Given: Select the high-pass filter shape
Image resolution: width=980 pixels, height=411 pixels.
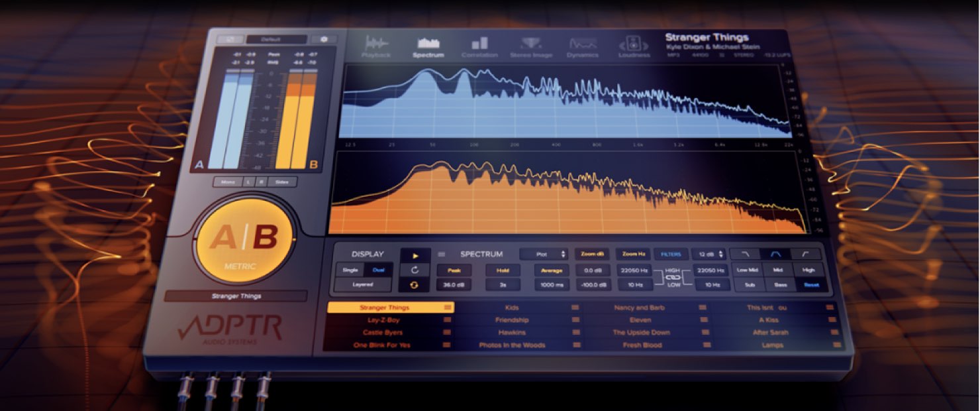Looking at the screenshot, I should [806, 254].
